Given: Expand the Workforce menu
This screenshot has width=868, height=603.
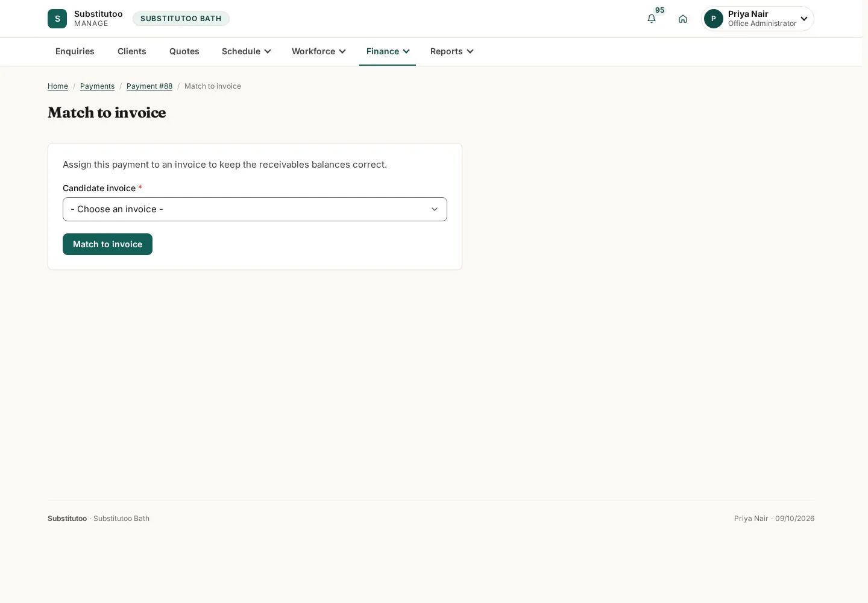Looking at the screenshot, I should 318,51.
